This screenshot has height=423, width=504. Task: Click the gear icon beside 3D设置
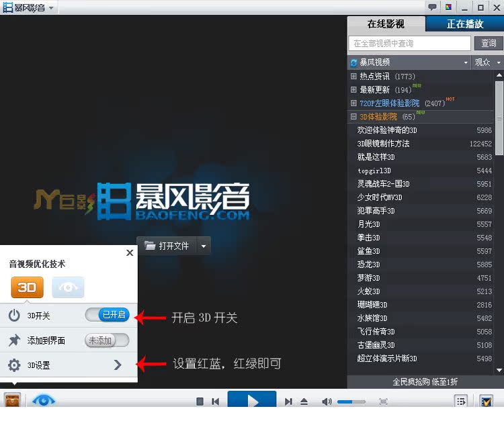tap(14, 365)
